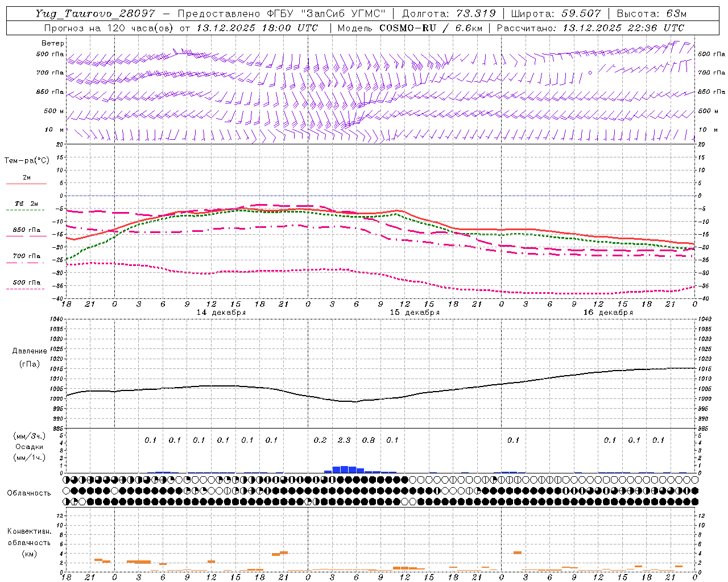
Task: Click the "14 декабря" date label
Action: [221, 313]
